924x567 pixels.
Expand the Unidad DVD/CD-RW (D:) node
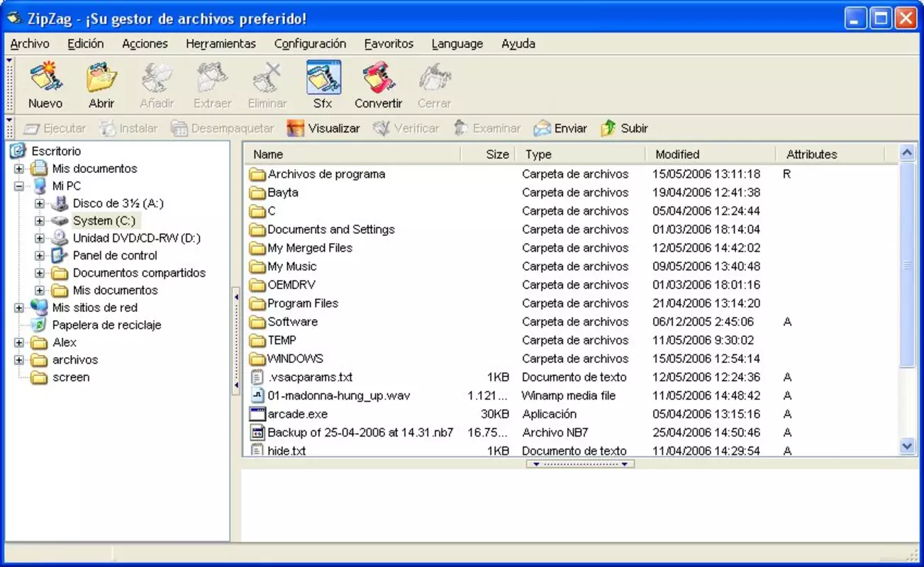(x=40, y=238)
